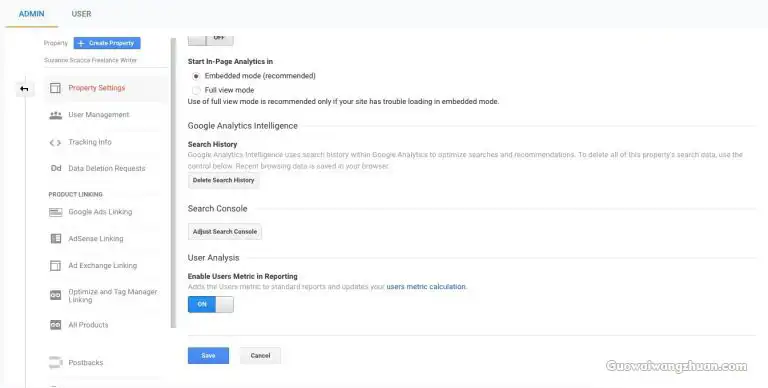
Task: Select Embedded mode (recommended) radio button
Action: pyautogui.click(x=196, y=76)
